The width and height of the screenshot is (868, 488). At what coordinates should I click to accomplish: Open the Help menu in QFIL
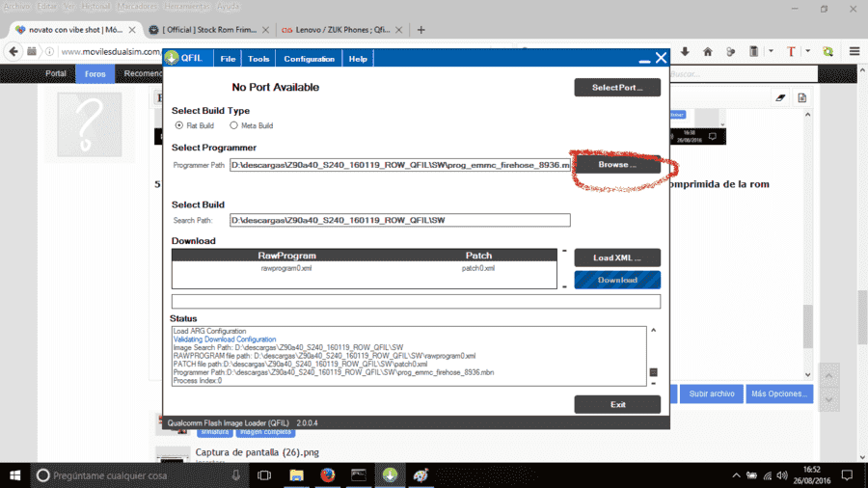coord(358,59)
